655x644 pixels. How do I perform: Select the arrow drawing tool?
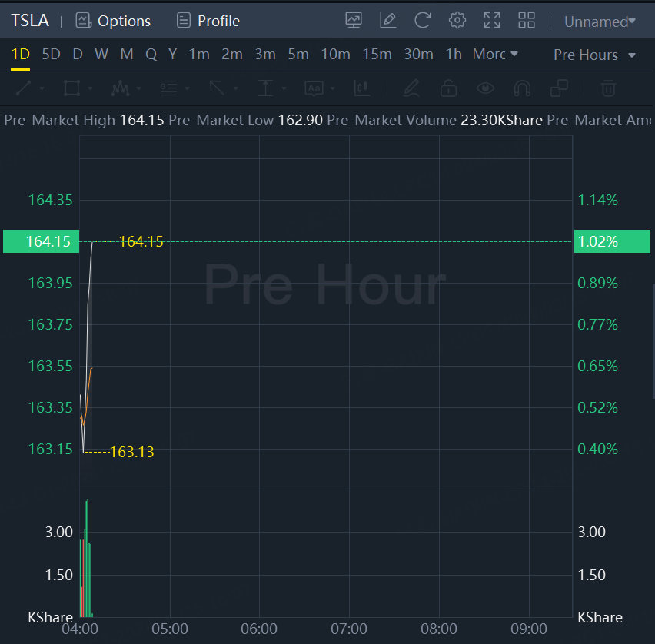(x=217, y=88)
